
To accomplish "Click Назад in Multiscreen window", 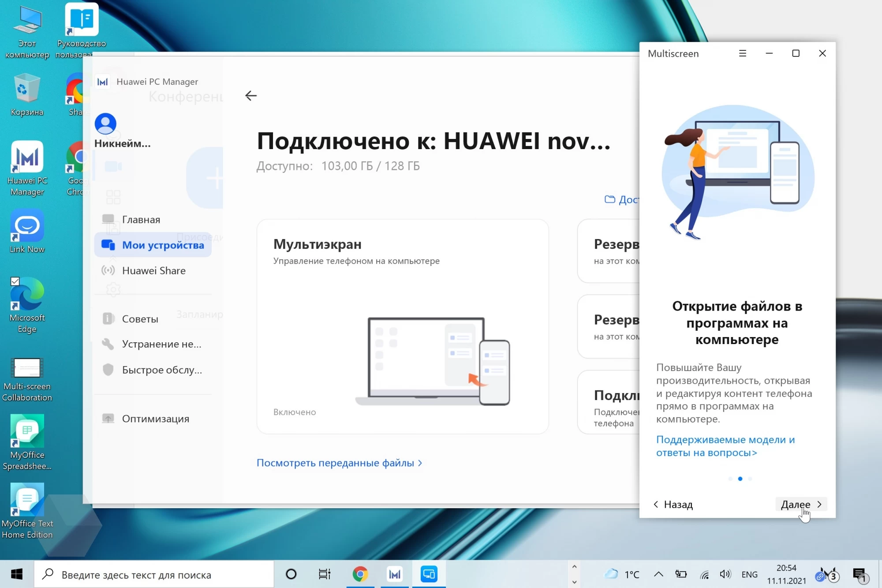I will click(x=673, y=504).
